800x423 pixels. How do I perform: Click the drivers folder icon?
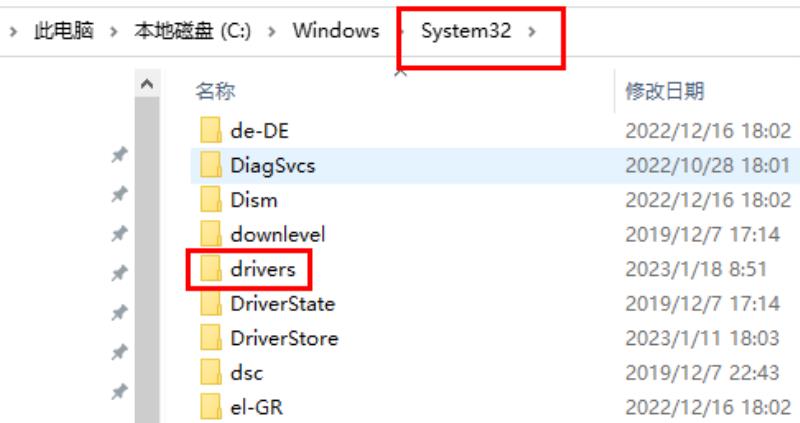coord(211,269)
